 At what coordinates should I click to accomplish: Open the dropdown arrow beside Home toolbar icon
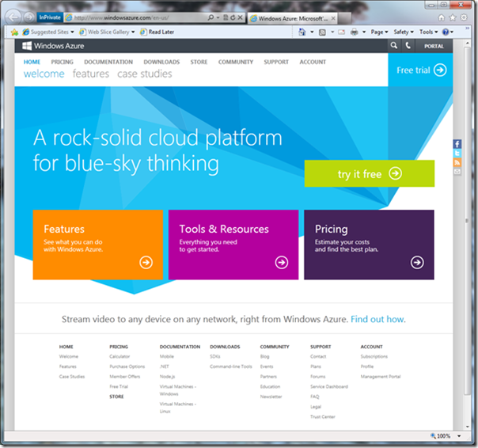pos(312,32)
